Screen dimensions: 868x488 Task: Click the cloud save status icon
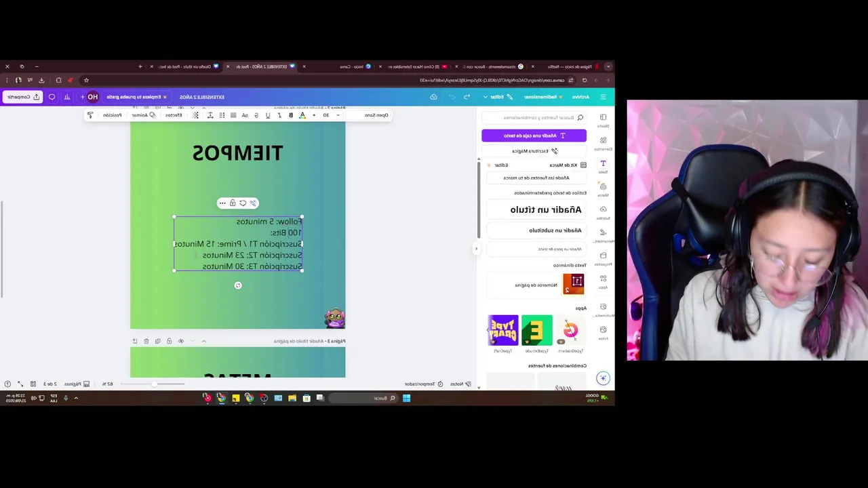(433, 97)
